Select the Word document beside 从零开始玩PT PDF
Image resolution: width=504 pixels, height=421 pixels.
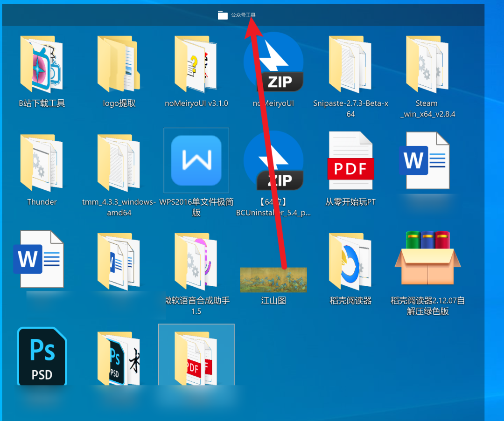[425, 160]
